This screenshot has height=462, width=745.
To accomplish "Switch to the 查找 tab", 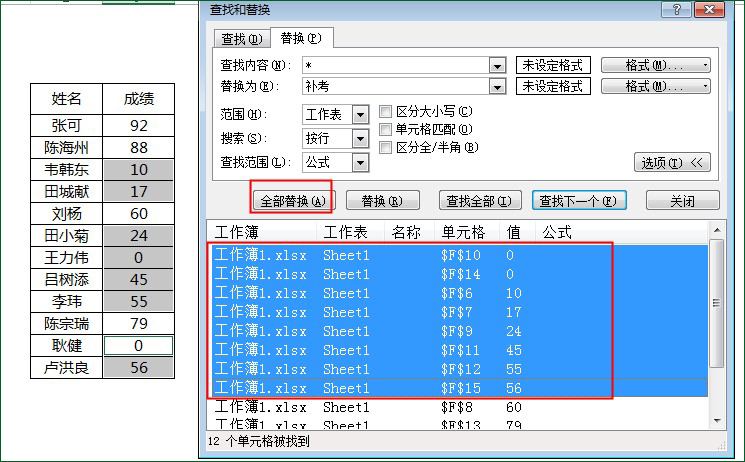I will 242,38.
